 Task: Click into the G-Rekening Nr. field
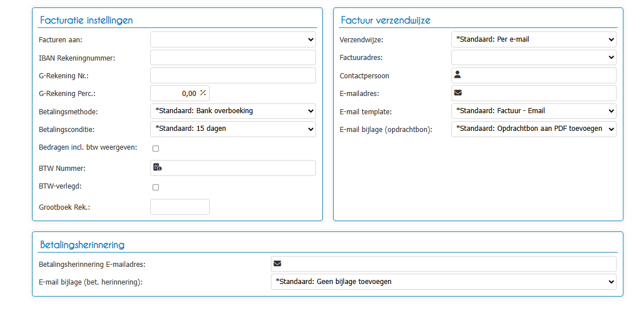pyautogui.click(x=233, y=75)
